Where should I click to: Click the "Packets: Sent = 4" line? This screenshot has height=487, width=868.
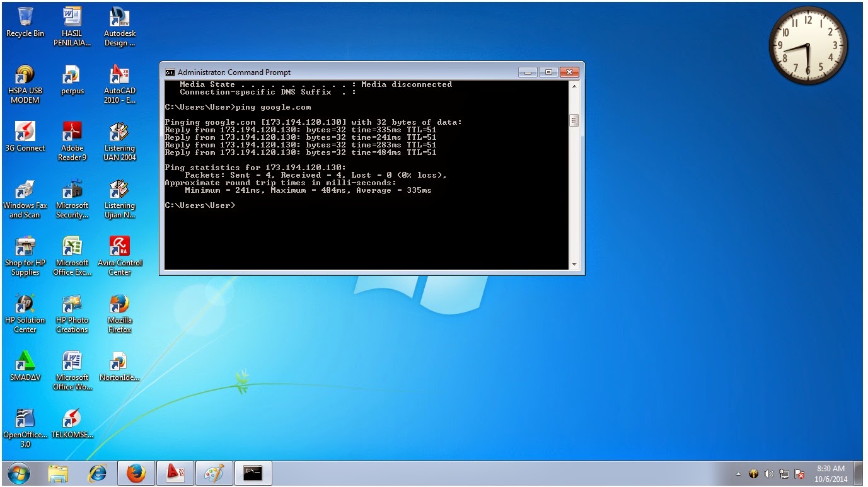[316, 175]
